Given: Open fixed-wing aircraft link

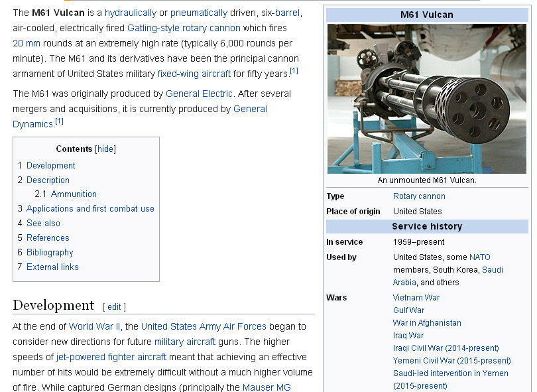Looking at the screenshot, I should click(x=194, y=74).
